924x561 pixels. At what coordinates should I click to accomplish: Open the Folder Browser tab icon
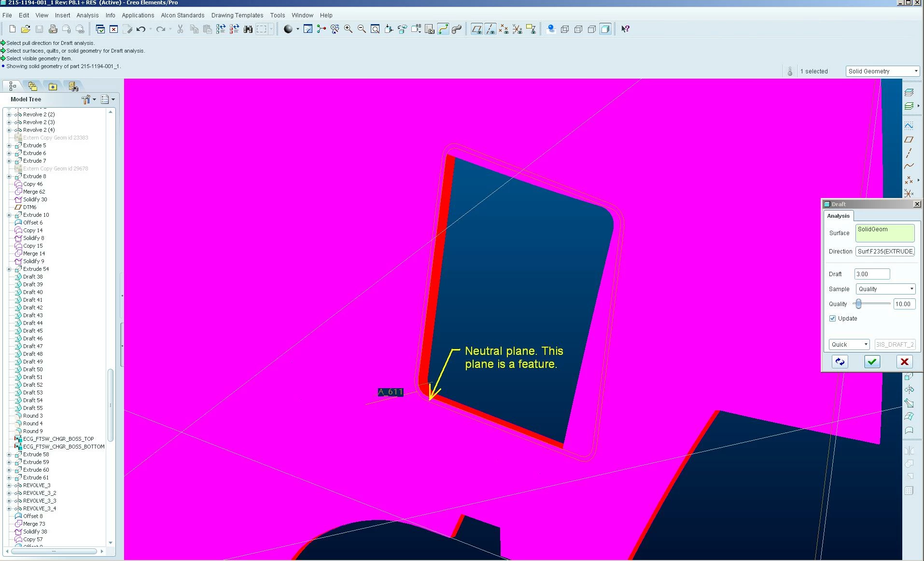(33, 86)
